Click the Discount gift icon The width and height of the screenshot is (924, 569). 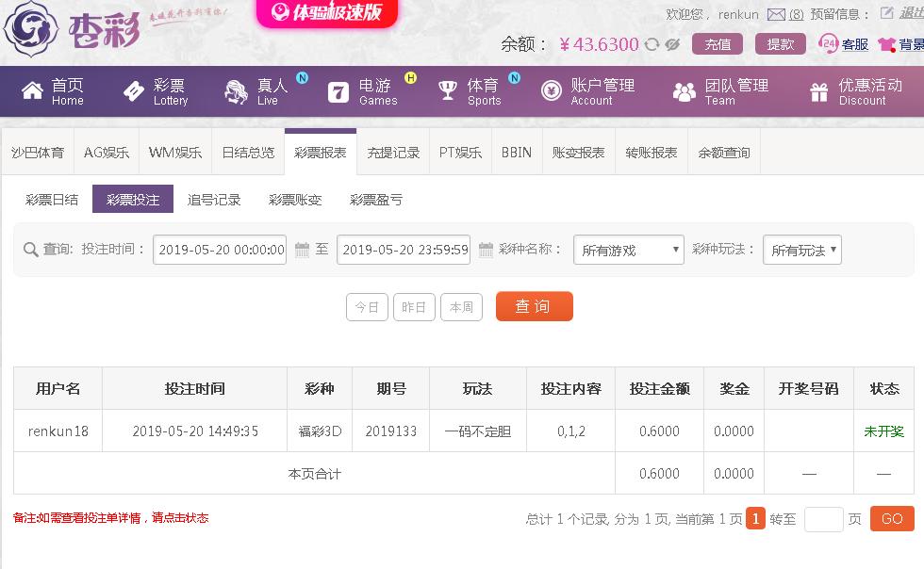[819, 92]
